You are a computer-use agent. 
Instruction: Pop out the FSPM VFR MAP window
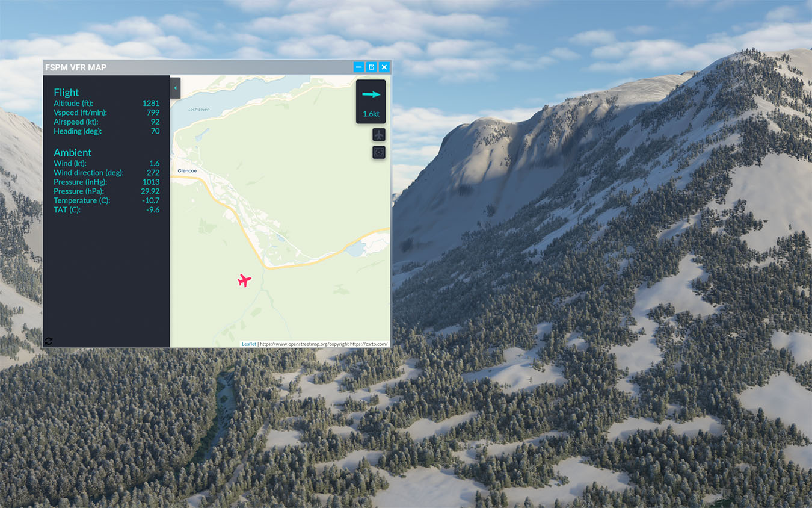click(372, 67)
